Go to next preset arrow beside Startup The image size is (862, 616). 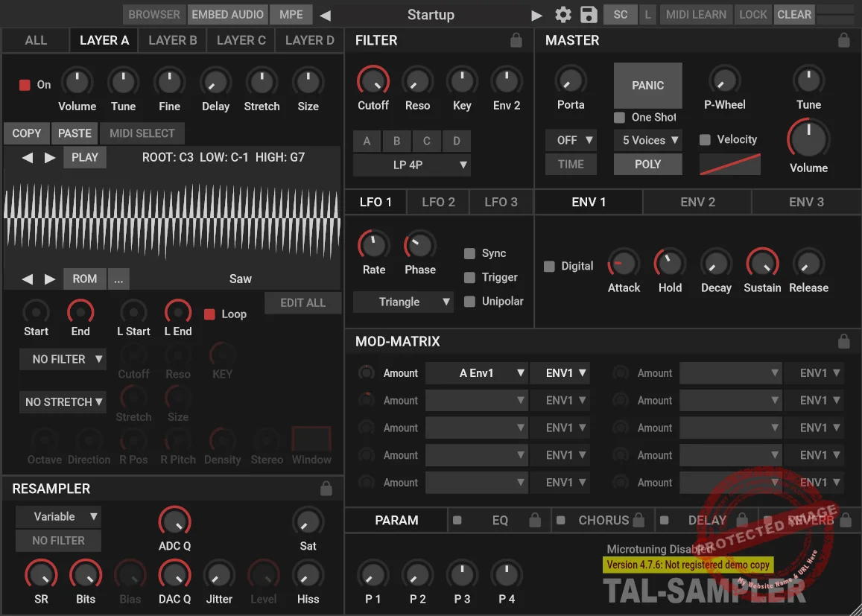[536, 16]
